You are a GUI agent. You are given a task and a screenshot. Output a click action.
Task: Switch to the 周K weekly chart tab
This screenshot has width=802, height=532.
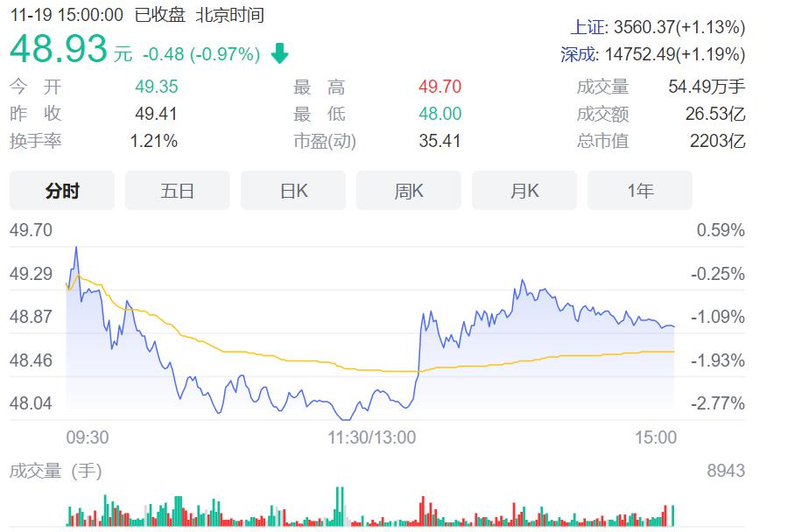(409, 191)
